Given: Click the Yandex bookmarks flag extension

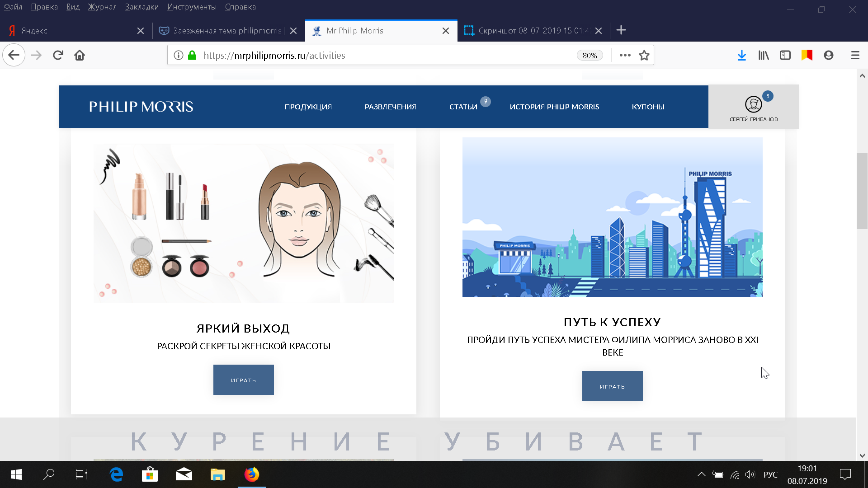Looking at the screenshot, I should pyautogui.click(x=807, y=55).
